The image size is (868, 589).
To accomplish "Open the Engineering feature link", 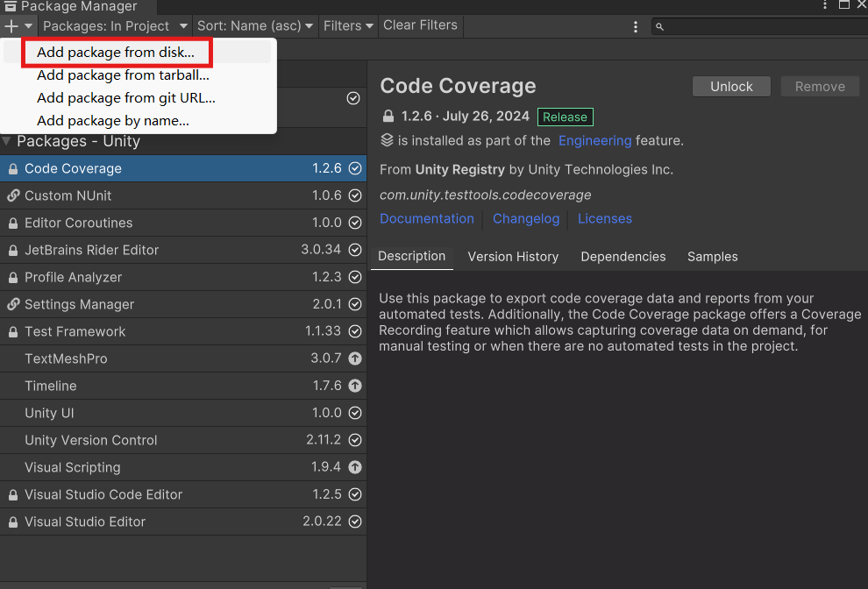I will pyautogui.click(x=594, y=140).
